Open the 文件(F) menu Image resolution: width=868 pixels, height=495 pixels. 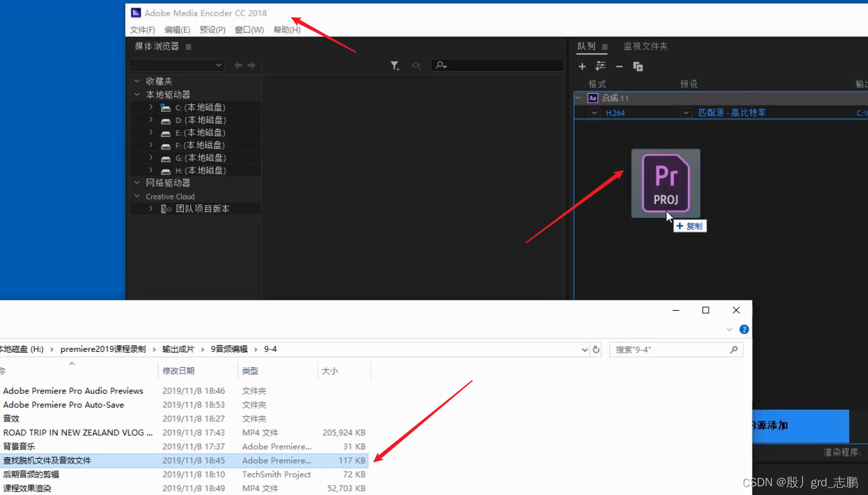click(x=143, y=29)
